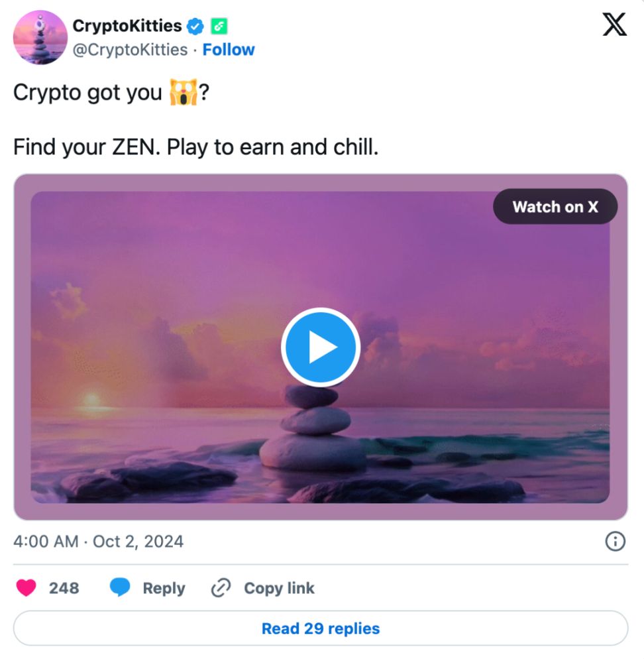Click the 248 likes count
This screenshot has width=644, height=659.
coord(64,588)
